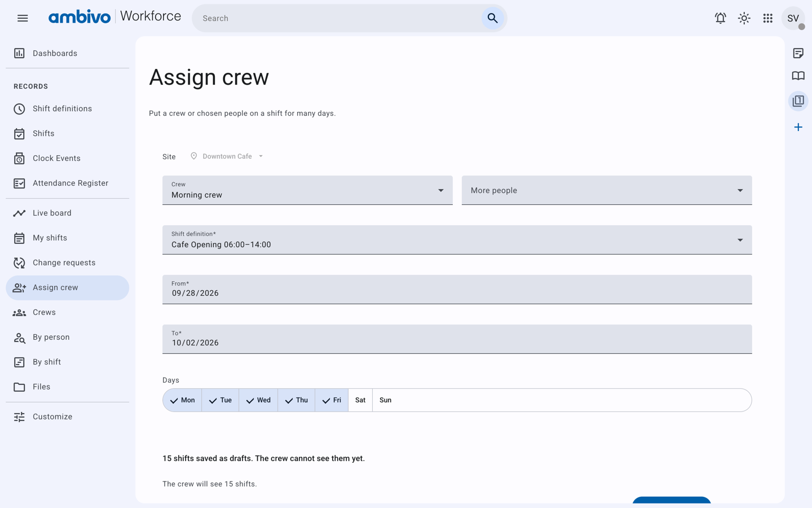The height and width of the screenshot is (508, 812).
Task: Click the ambivo Workforce logo
Action: click(x=114, y=17)
